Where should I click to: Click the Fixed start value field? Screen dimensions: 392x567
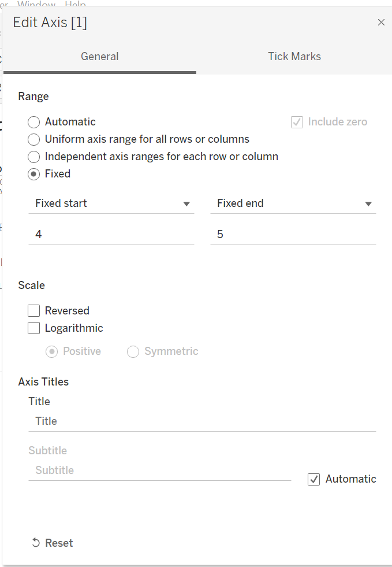[x=111, y=234]
